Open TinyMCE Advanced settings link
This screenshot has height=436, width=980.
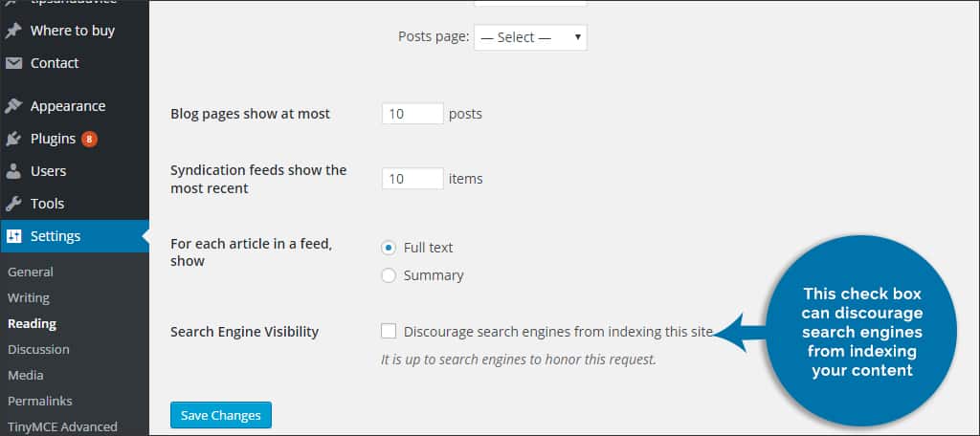click(x=62, y=427)
